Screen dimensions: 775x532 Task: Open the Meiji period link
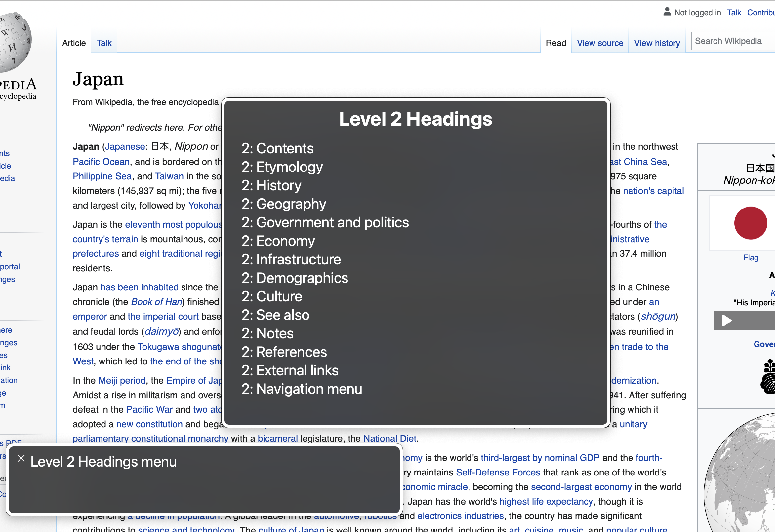122,381
